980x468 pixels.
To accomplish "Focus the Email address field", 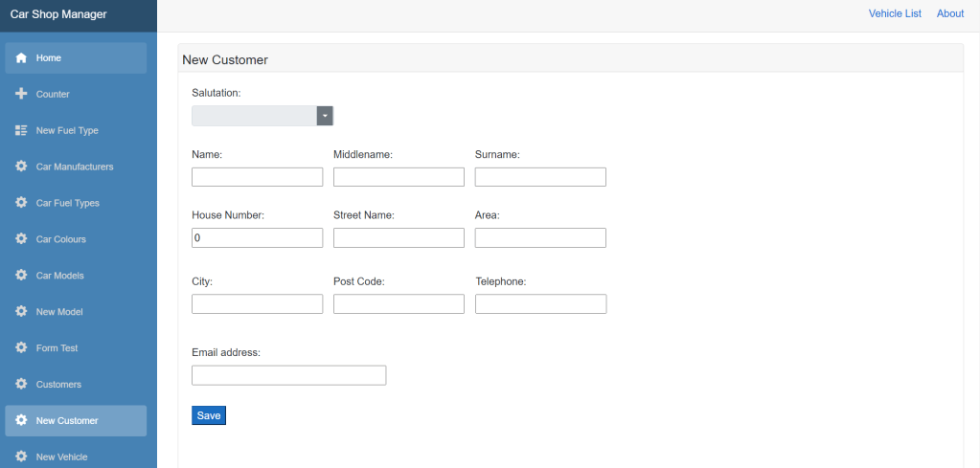I will pos(288,375).
